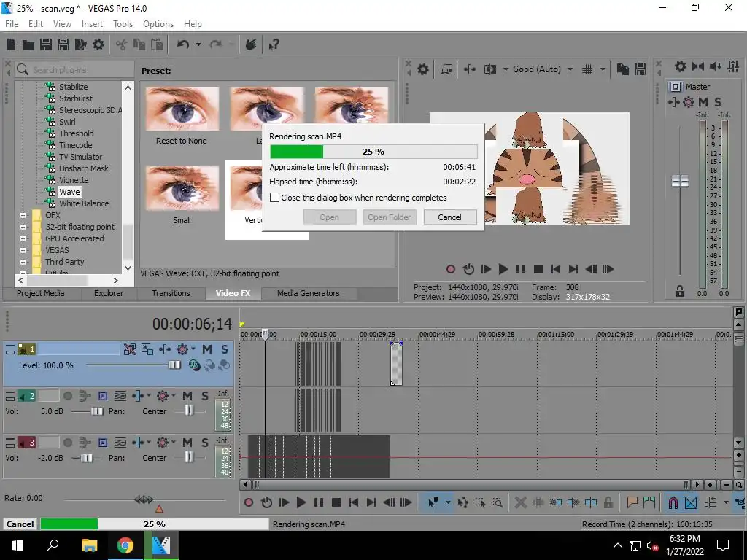Click the Undo arrow icon
747x560 pixels.
183,44
